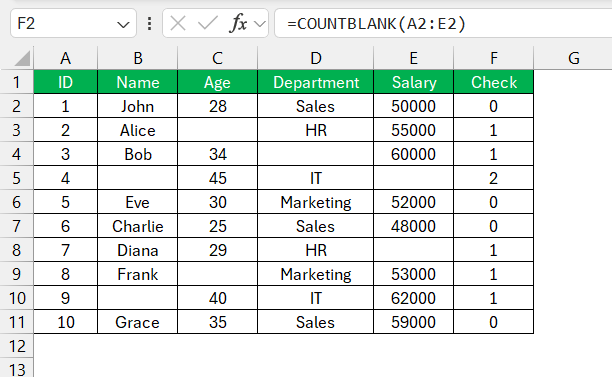Expand the Name Box dropdown arrow
The height and width of the screenshot is (377, 612).
[123, 25]
